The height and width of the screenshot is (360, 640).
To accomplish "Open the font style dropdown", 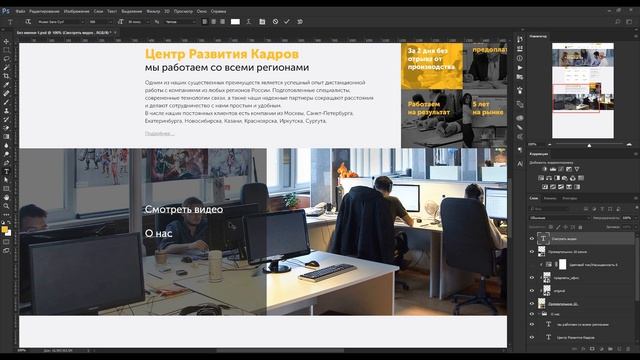I will click(x=100, y=22).
